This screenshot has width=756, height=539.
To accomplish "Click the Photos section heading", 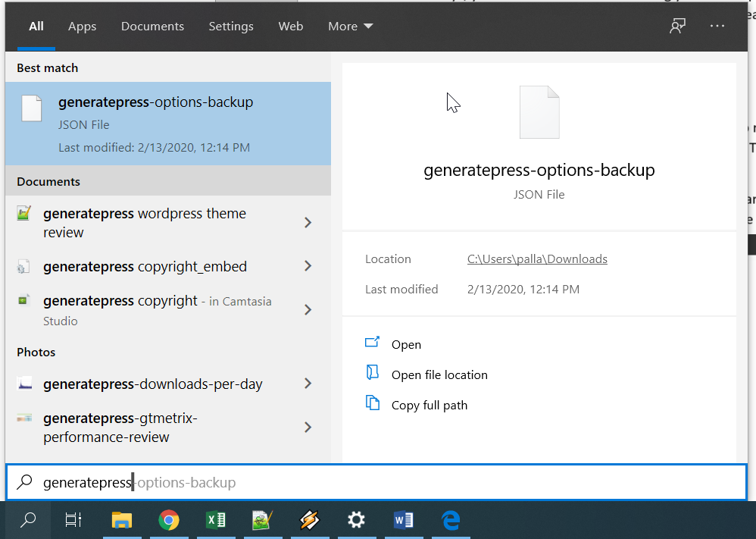I will pos(36,353).
